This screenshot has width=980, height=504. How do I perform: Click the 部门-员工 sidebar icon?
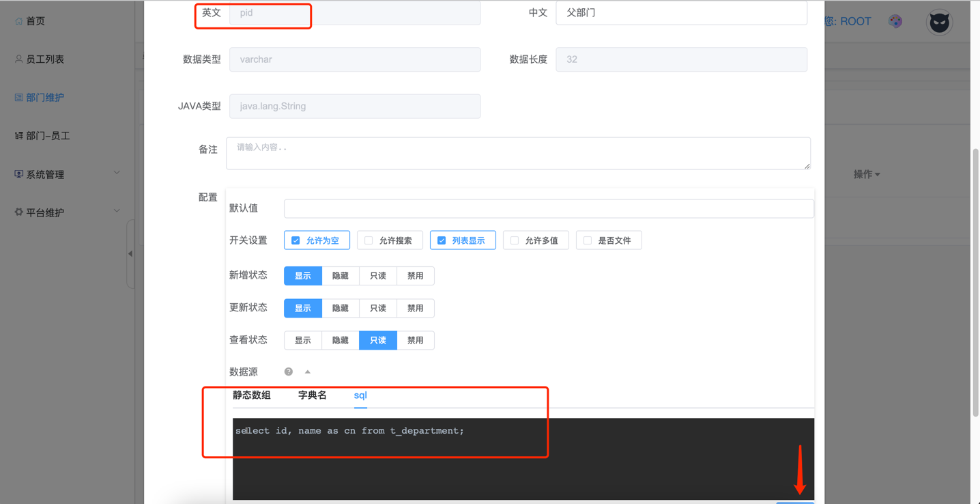tap(18, 136)
